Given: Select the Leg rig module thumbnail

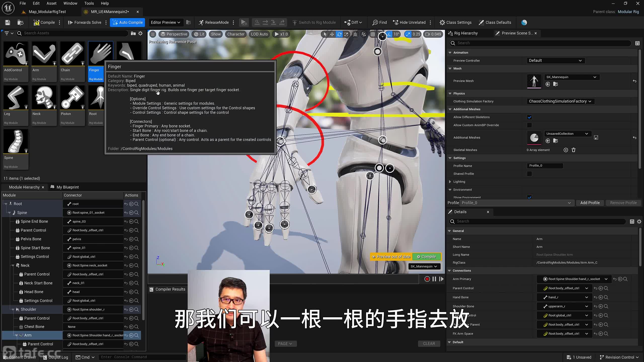Looking at the screenshot, I should pyautogui.click(x=16, y=98).
